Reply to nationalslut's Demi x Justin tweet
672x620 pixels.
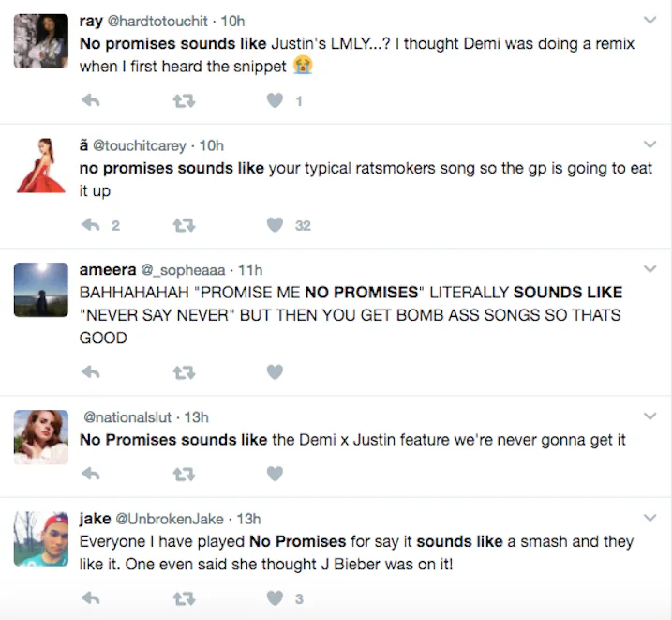[x=91, y=475]
